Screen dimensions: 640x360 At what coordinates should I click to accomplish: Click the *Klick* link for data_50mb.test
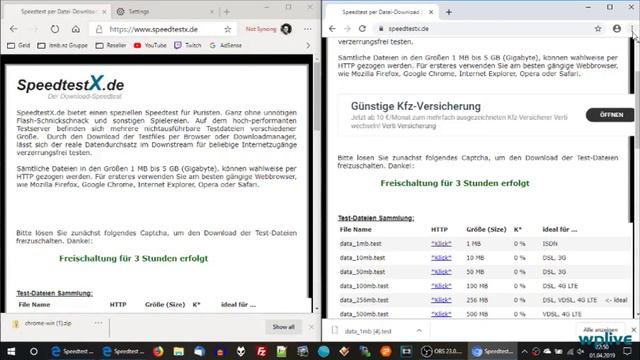(441, 272)
